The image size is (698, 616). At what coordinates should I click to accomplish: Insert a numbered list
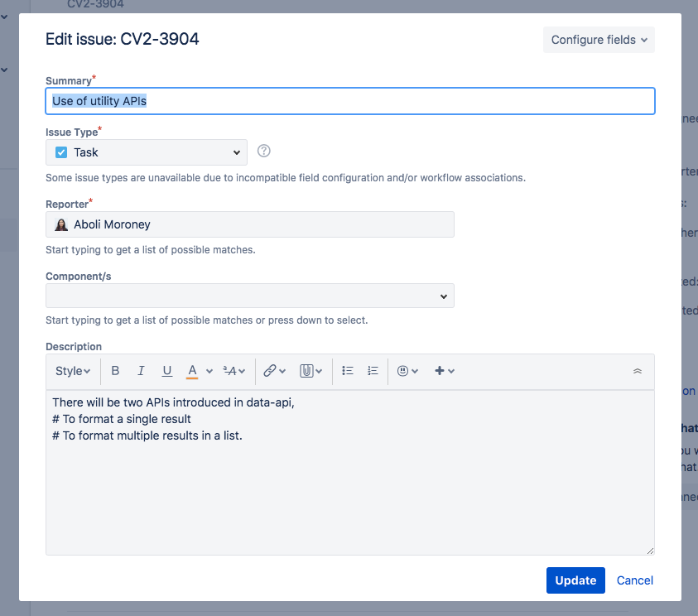(x=373, y=371)
